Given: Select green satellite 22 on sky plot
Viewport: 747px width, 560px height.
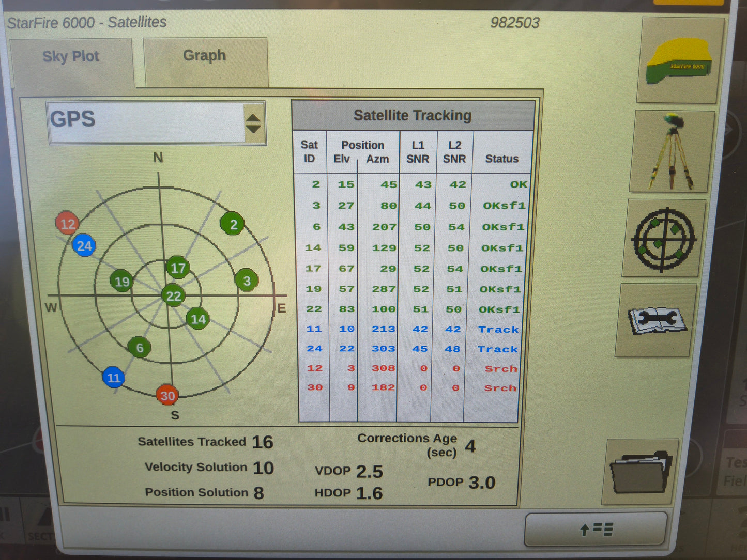Looking at the screenshot, I should pyautogui.click(x=173, y=295).
